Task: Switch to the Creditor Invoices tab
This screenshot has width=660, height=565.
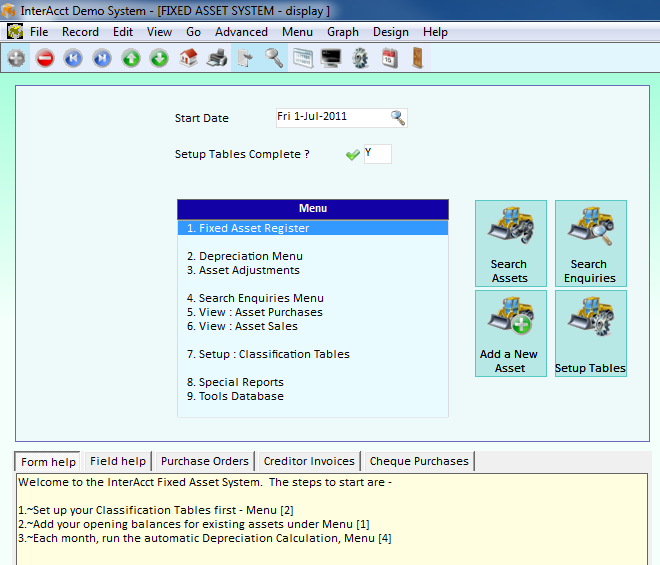Action: pos(309,461)
